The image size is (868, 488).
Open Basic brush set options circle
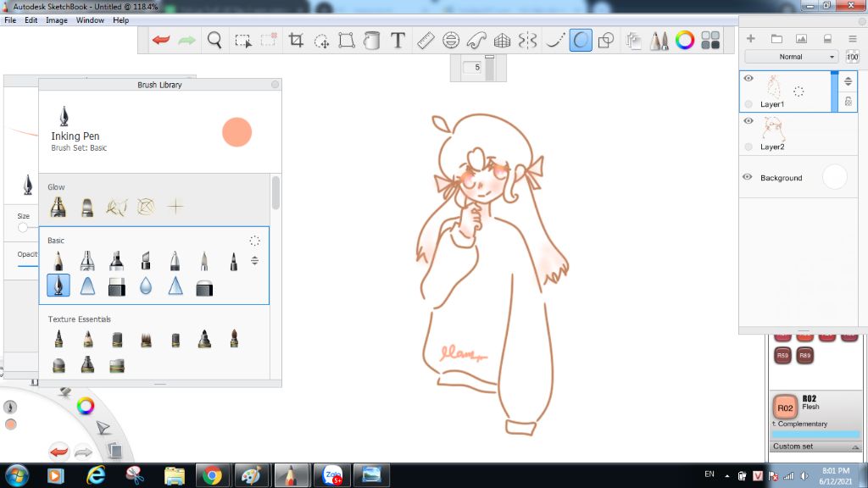[x=254, y=241]
